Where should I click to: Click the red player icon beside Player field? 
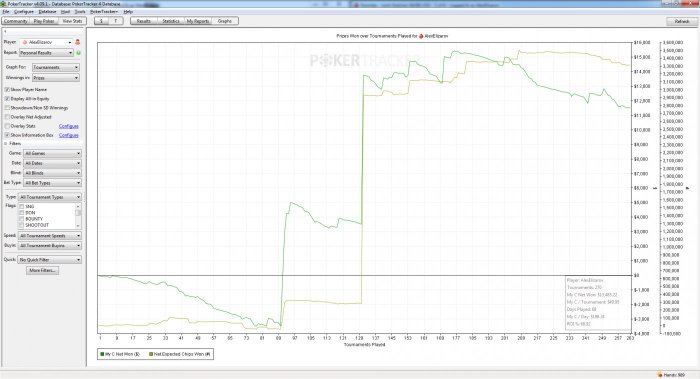tap(78, 42)
